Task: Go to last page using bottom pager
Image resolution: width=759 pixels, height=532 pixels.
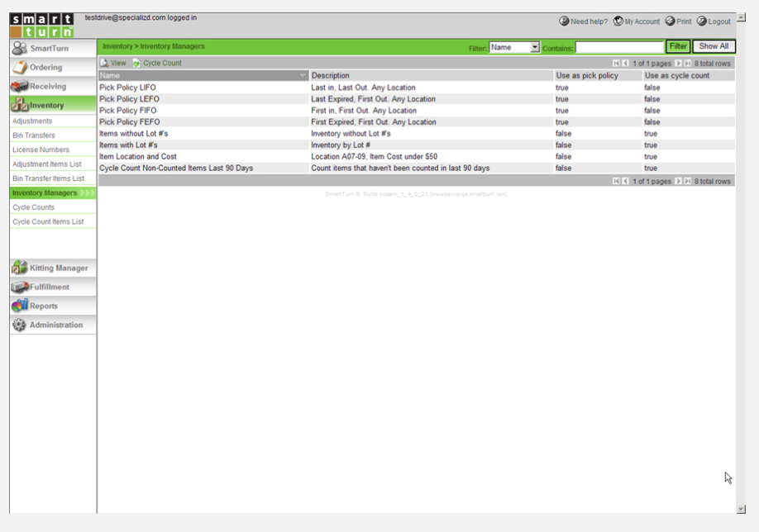Action: pyautogui.click(x=687, y=181)
